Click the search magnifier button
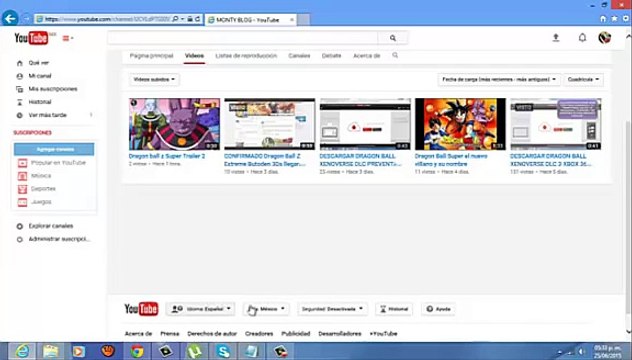 [393, 38]
